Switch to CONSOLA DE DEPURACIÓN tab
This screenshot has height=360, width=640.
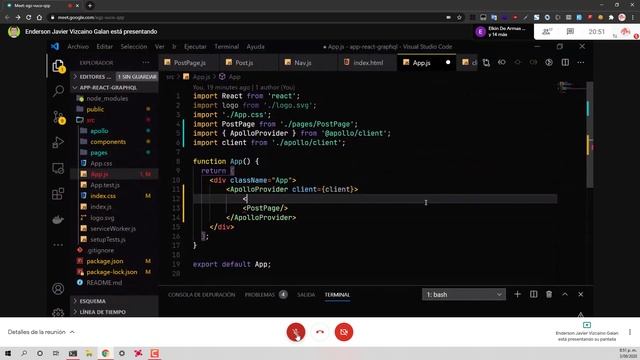pos(202,294)
